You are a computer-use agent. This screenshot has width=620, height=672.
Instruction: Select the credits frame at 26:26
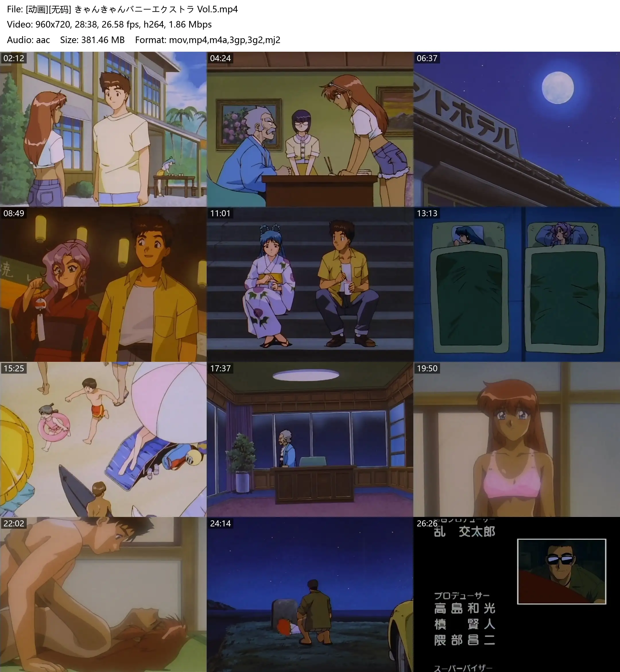[x=517, y=594]
